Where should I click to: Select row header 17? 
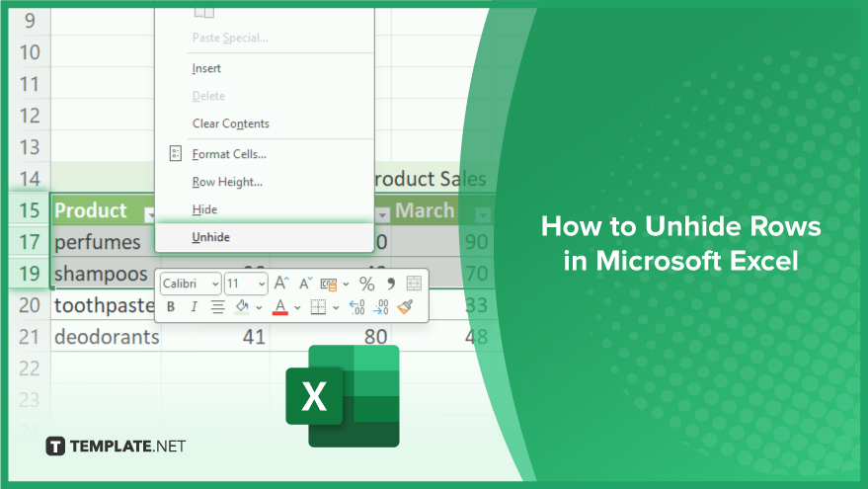click(x=30, y=242)
